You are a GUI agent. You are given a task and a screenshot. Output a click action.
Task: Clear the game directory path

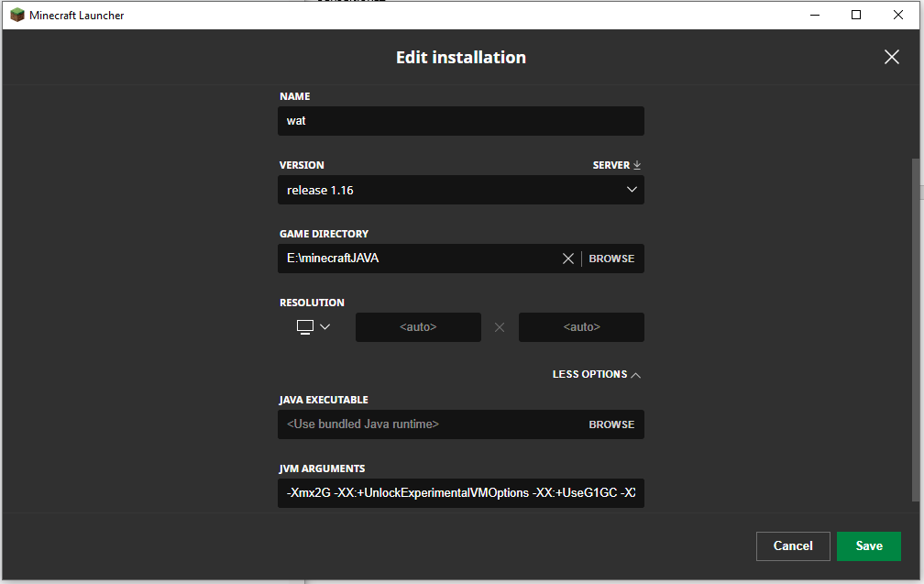(568, 259)
